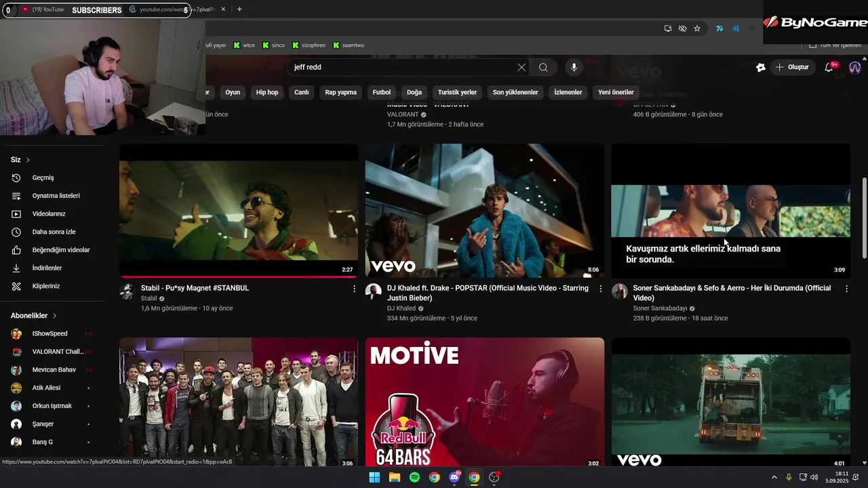Viewport: 868px width, 488px height.
Task: Click Red Bull 64 Bars Motive thumbnail
Action: [x=485, y=403]
